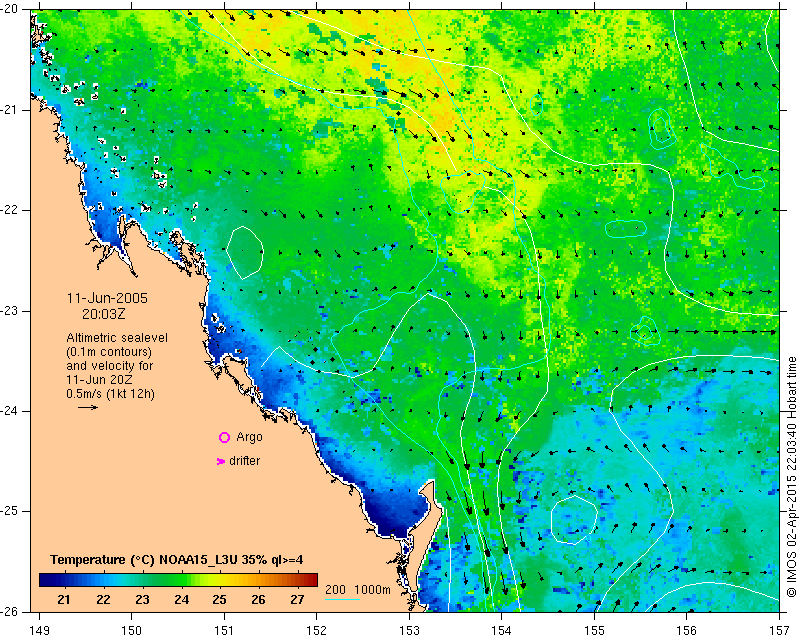The height and width of the screenshot is (640, 800).
Task: Click the '157' longitude axis label
Action: pyautogui.click(x=780, y=631)
